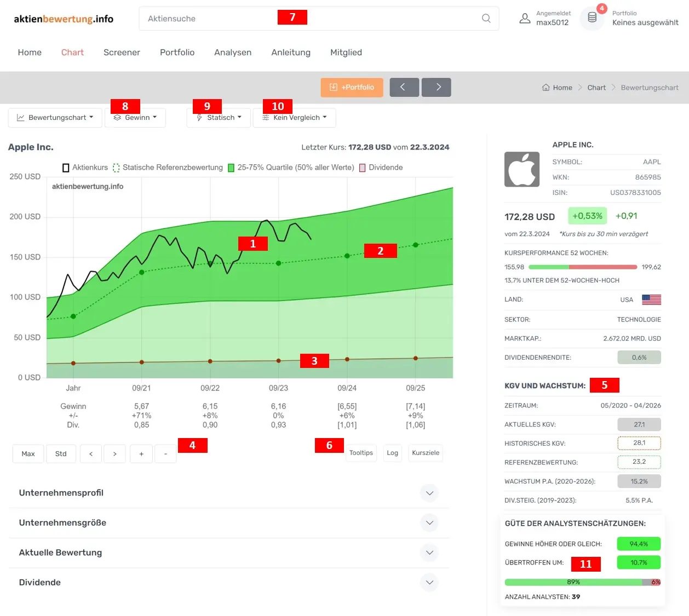Screen dimensions: 689x616
Task: Shift chart left with < button
Action: 91,454
